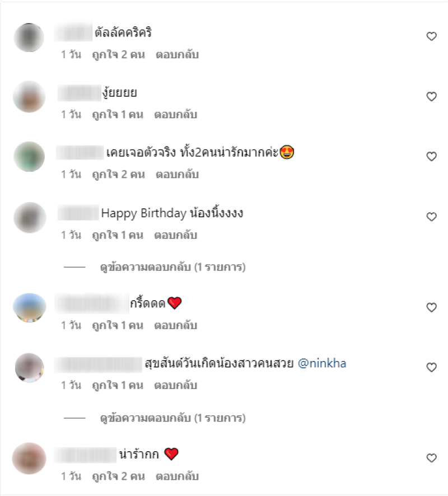
Task: Like the last comment "น่าร้ากก" with its heart
Action: coord(432,458)
